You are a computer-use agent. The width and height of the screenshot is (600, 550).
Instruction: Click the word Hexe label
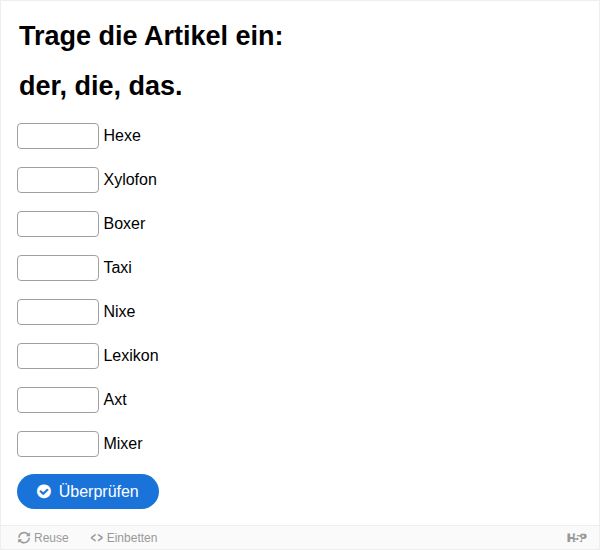122,135
